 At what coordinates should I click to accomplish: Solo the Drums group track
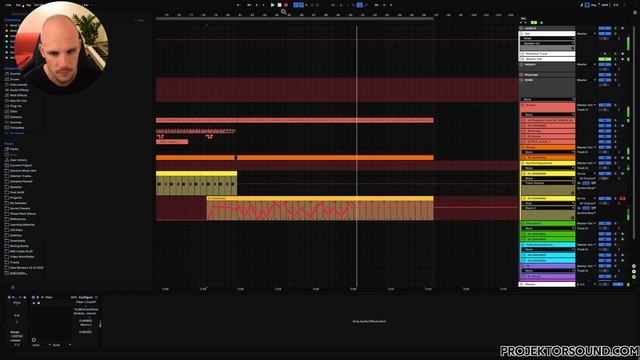[616, 105]
